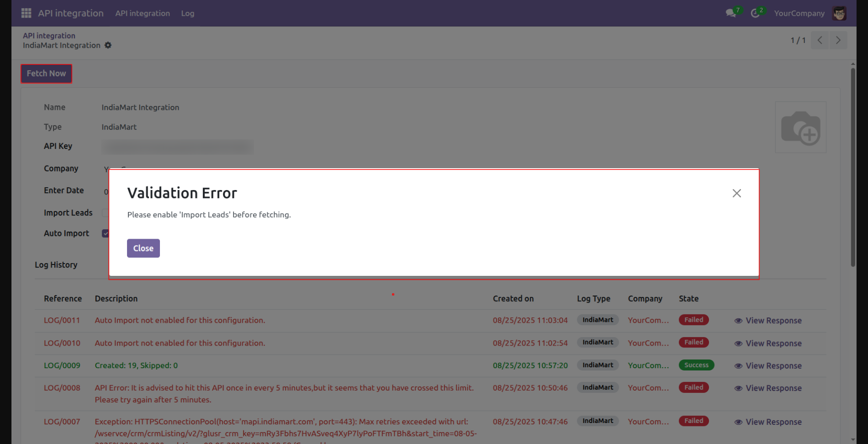Click Success badge on LOG/0009
The image size is (868, 444).
tap(696, 365)
